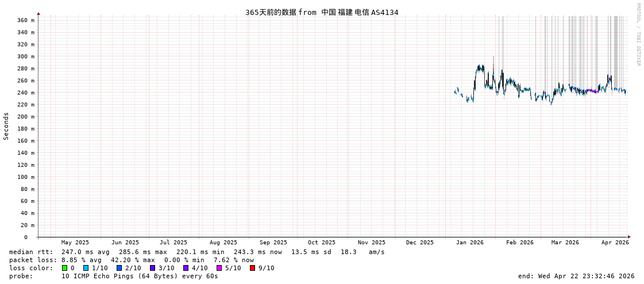This screenshot has width=644, height=284.
Task: Click the Seconds y-axis title
Action: coord(6,126)
